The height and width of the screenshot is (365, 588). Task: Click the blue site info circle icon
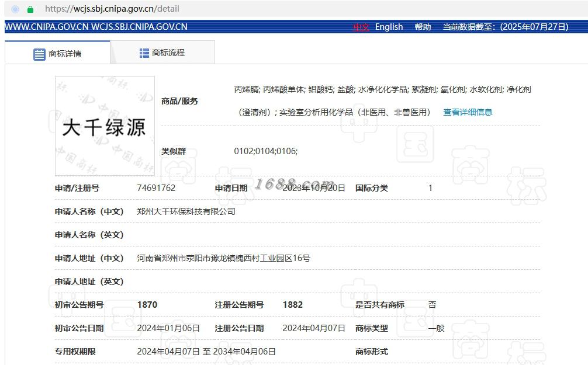tap(15, 9)
